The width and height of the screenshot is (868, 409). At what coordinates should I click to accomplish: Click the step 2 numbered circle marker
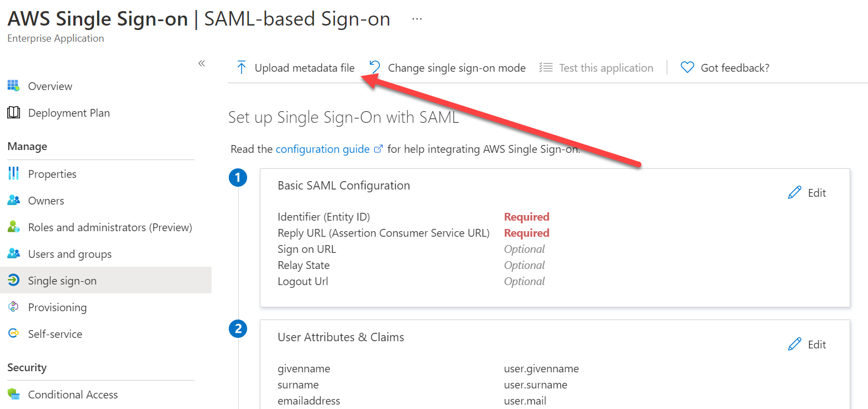tap(238, 330)
